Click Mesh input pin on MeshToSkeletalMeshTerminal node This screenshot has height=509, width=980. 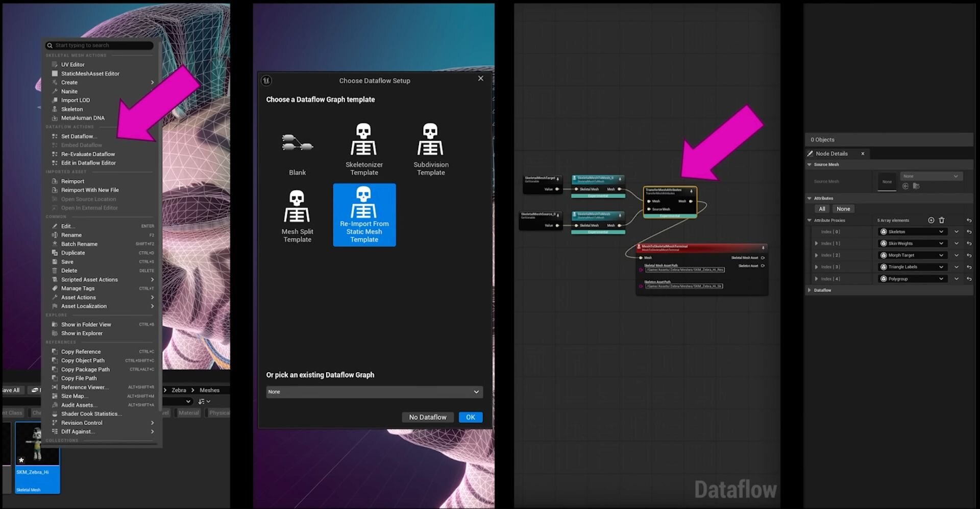(x=641, y=258)
